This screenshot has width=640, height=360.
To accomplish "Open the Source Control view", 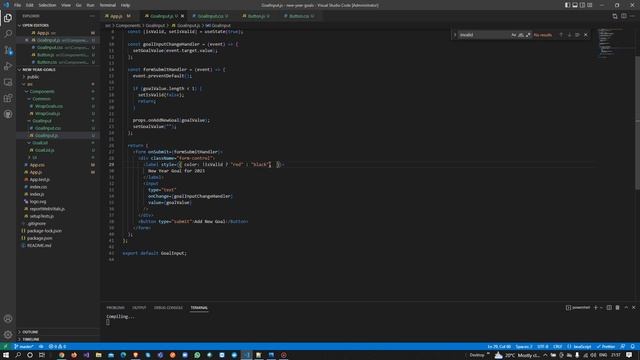I will click(8, 50).
